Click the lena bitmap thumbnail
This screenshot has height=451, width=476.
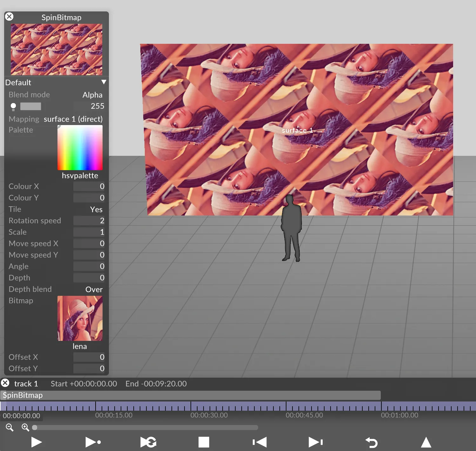pyautogui.click(x=80, y=319)
